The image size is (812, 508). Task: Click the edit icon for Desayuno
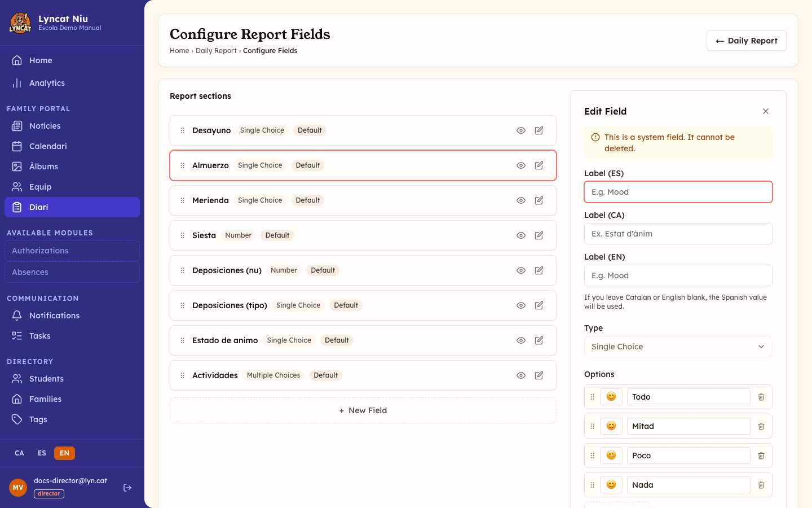click(539, 130)
